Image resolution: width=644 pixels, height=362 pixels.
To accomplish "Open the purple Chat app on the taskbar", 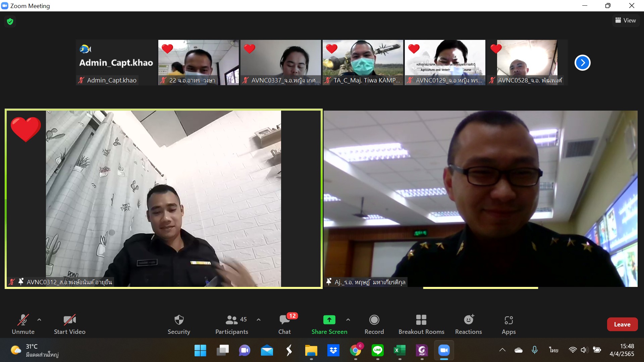I will pyautogui.click(x=245, y=351).
